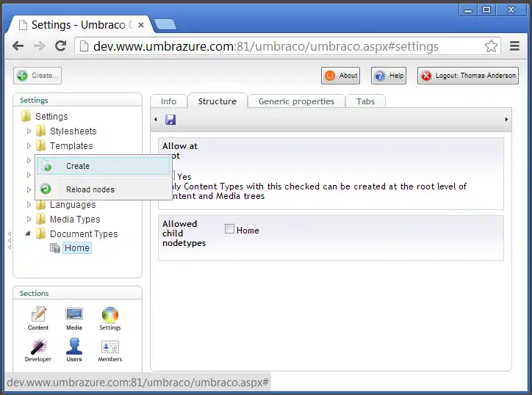532x395 pixels.
Task: Switch to the Structure tab
Action: tap(218, 101)
